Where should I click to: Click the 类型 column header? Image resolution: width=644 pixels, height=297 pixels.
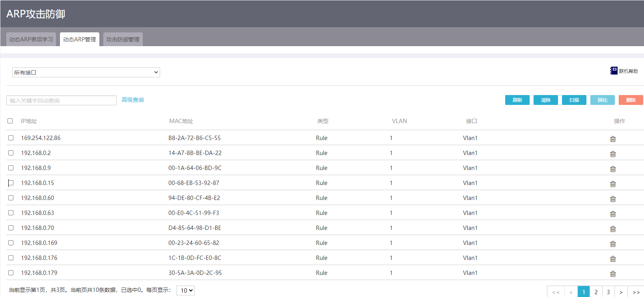323,121
